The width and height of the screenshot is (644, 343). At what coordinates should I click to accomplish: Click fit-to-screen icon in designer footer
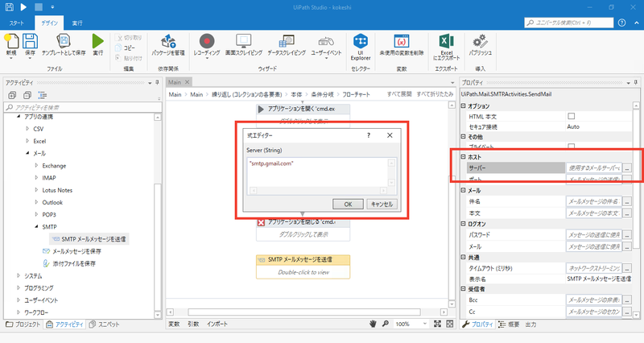click(x=437, y=324)
